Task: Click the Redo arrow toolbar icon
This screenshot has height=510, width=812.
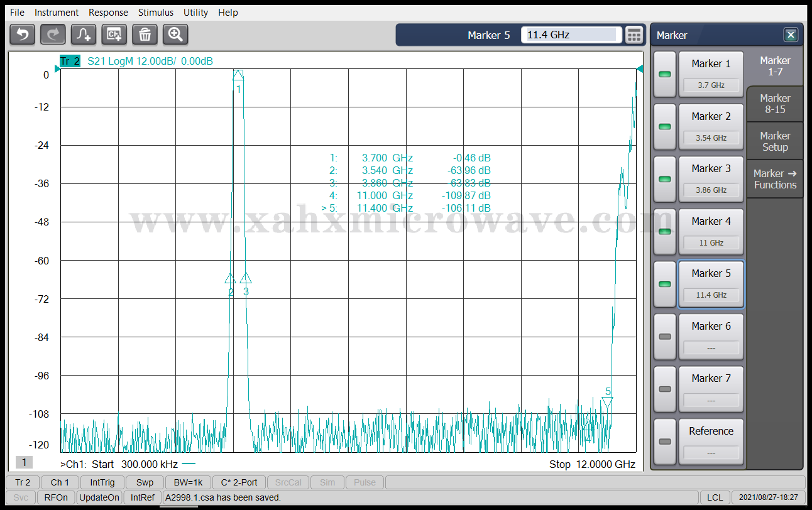Action: [53, 34]
